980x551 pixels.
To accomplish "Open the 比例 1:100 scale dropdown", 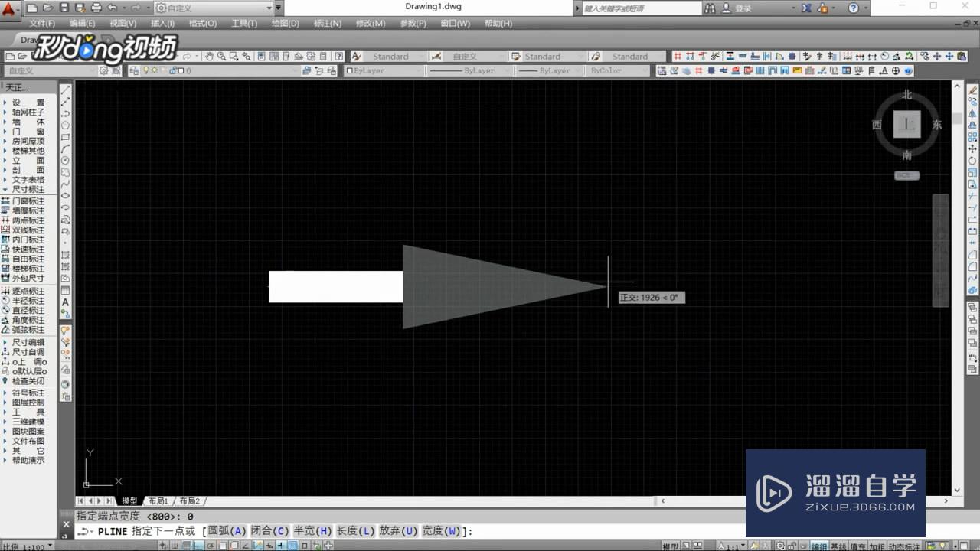I will pos(28,546).
